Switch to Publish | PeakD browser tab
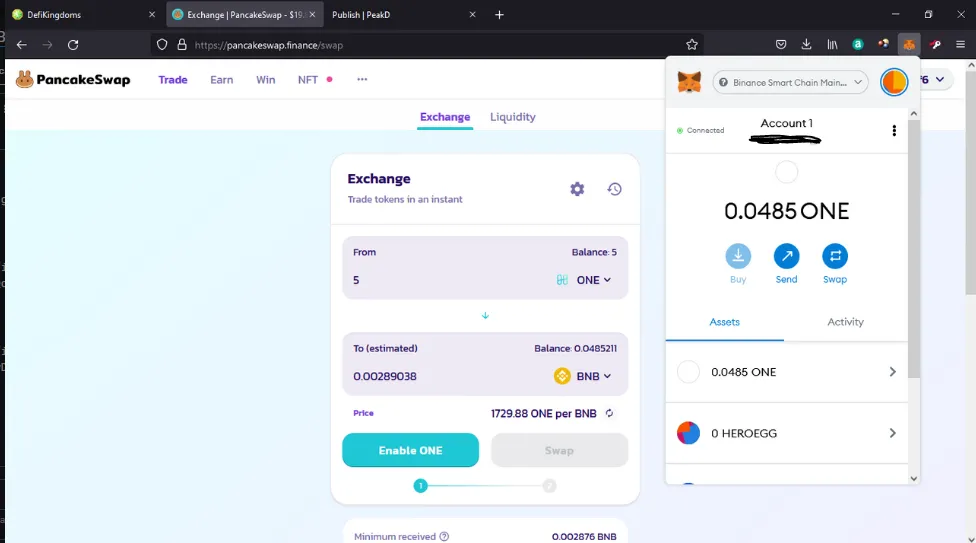The height and width of the screenshot is (543, 976). pyautogui.click(x=403, y=14)
